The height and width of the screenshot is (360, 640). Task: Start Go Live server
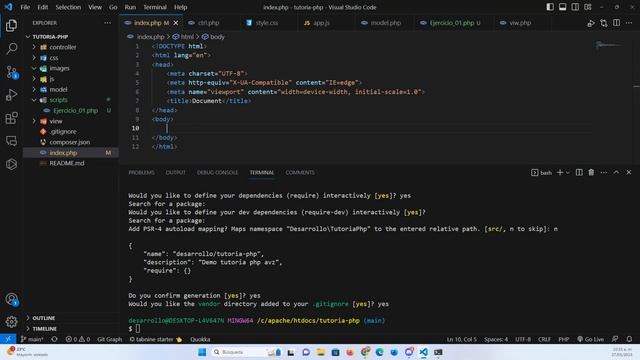(x=590, y=339)
